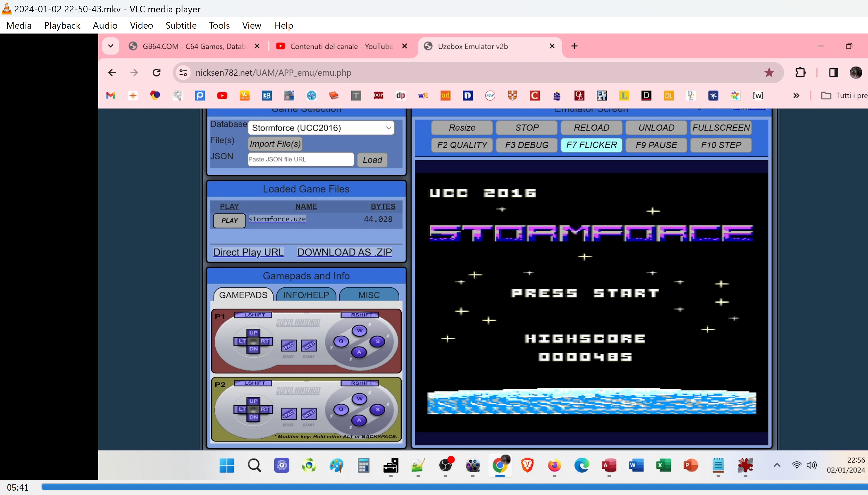Viewport: 868px width, 495px height.
Task: Toggle F2 QUALITY mode
Action: tap(462, 145)
